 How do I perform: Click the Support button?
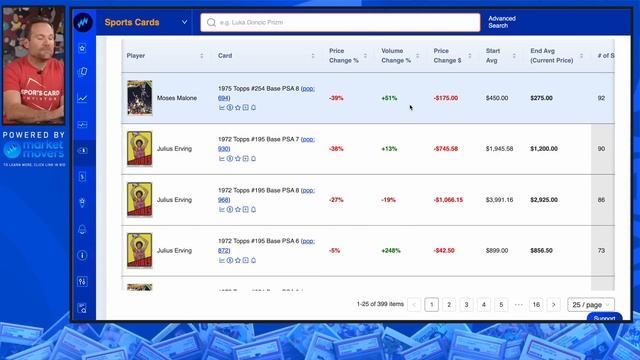pos(604,317)
